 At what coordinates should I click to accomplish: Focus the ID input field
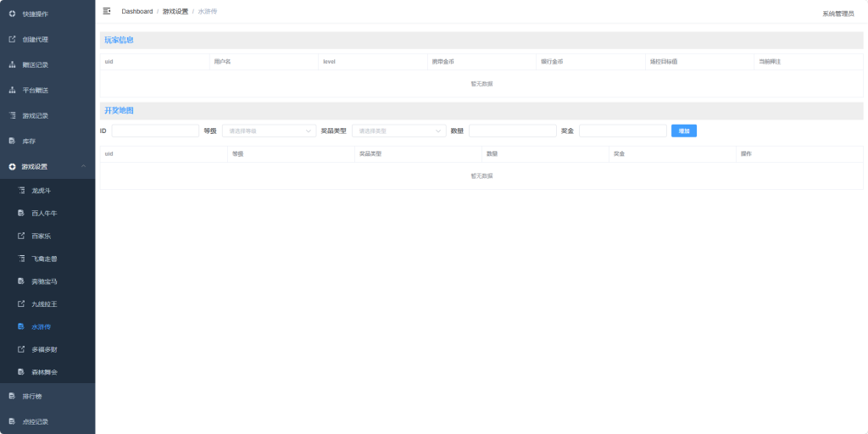pos(155,131)
